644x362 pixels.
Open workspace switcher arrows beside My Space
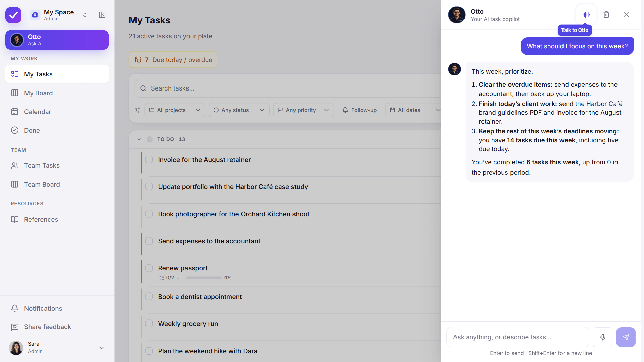pyautogui.click(x=85, y=15)
